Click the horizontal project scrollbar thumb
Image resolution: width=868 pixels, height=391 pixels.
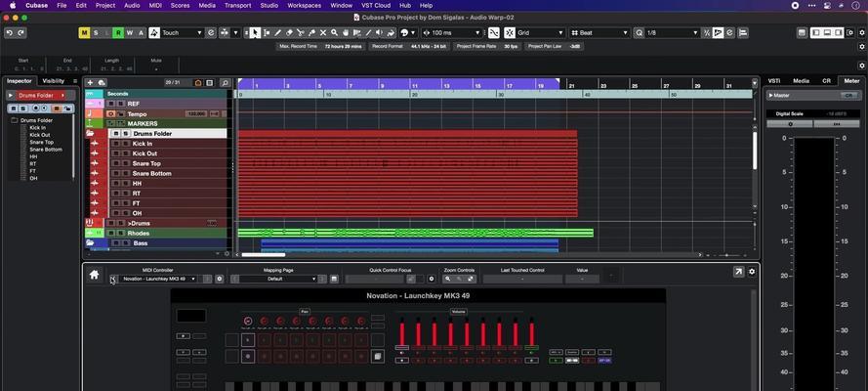(x=264, y=255)
